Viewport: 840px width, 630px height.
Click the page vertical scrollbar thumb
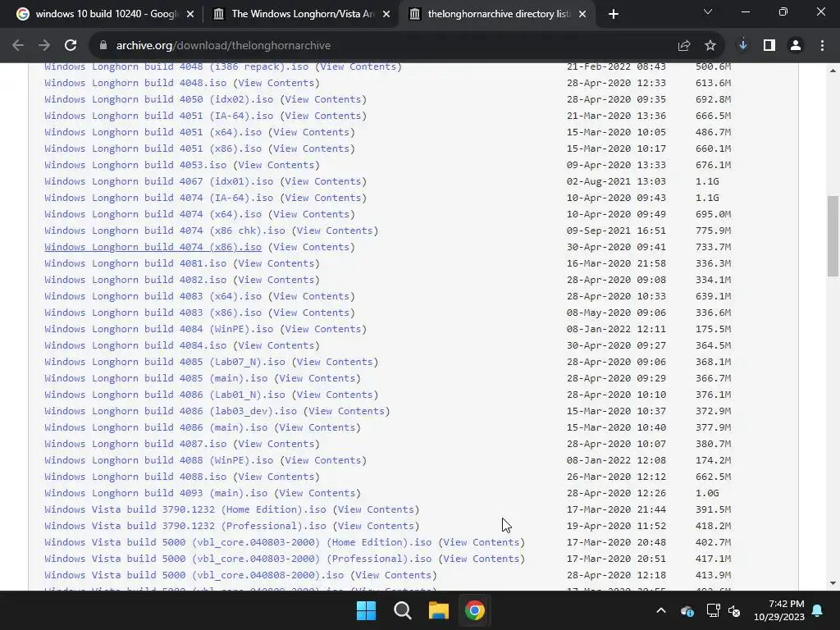833,236
